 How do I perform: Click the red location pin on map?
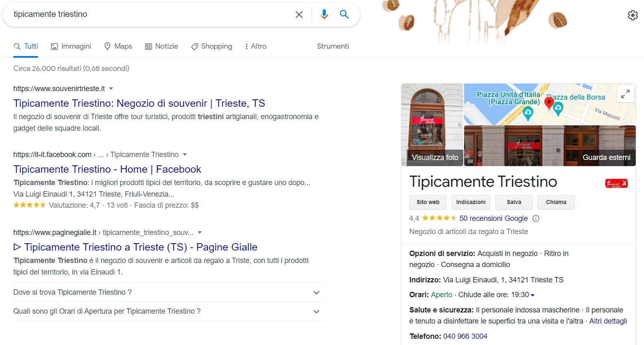[x=549, y=103]
